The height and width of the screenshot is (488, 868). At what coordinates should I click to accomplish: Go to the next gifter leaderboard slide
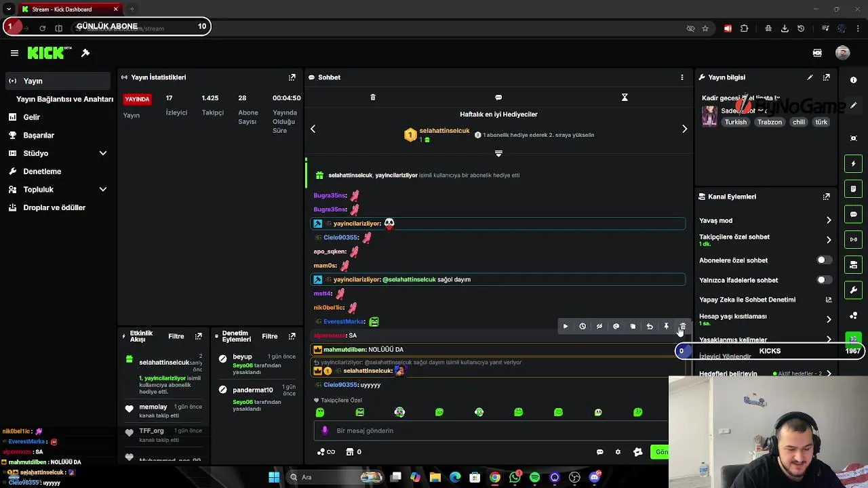pyautogui.click(x=684, y=129)
